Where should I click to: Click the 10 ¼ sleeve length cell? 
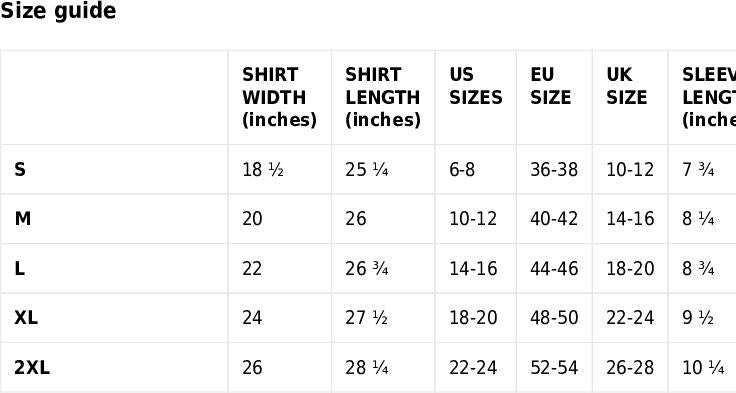(x=703, y=368)
